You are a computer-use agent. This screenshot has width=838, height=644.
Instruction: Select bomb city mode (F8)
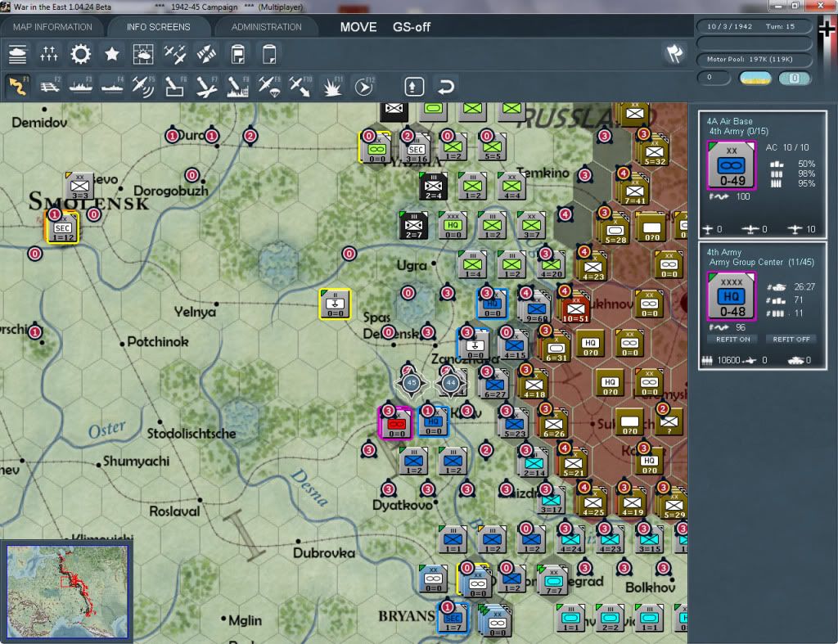[x=238, y=86]
